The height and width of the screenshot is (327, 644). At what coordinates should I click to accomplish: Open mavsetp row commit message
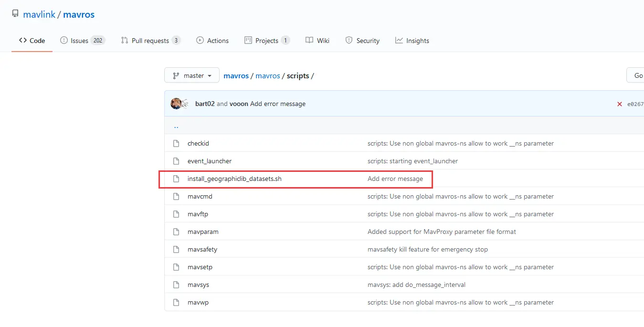pos(461,267)
